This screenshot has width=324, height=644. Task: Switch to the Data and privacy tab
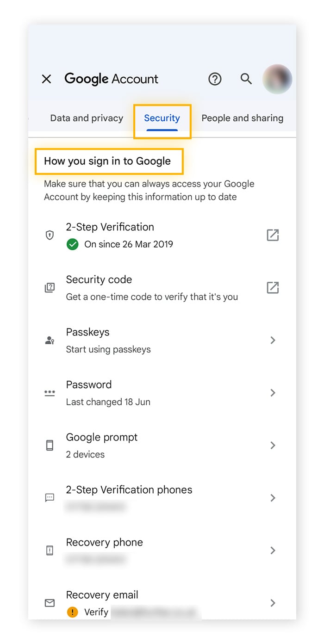coord(86,118)
